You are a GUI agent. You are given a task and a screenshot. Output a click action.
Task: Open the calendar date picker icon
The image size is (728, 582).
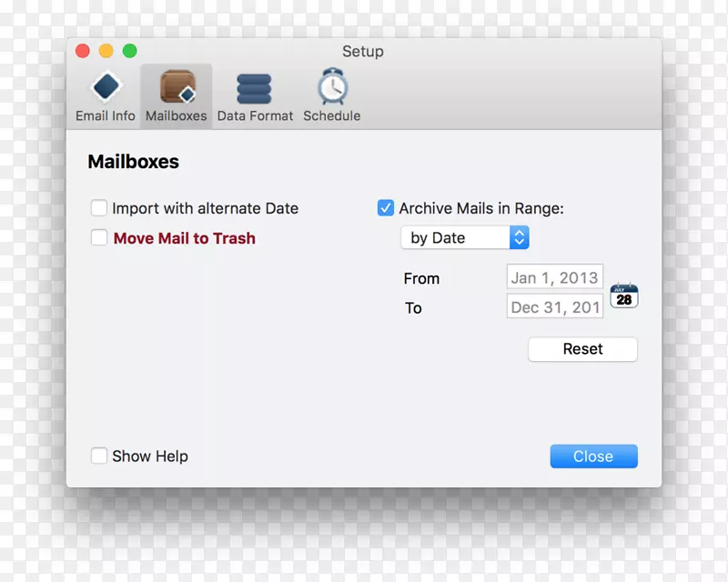click(x=623, y=295)
